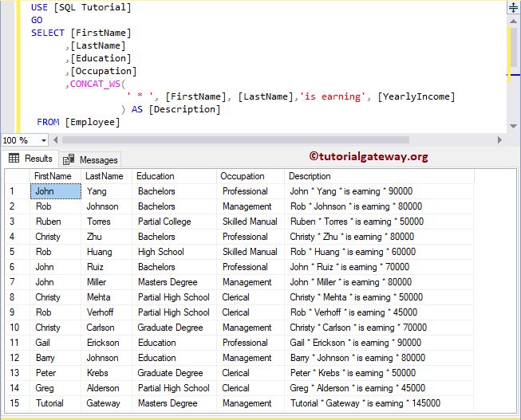The width and height of the screenshot is (521, 420).
Task: Click the editor scroll down arrow
Action: 513,126
